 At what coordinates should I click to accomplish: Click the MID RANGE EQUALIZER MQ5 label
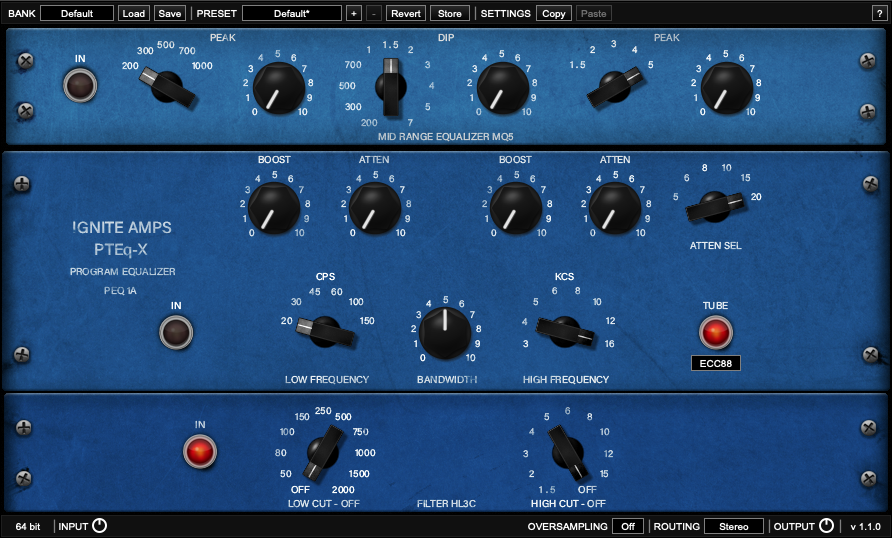coord(445,136)
